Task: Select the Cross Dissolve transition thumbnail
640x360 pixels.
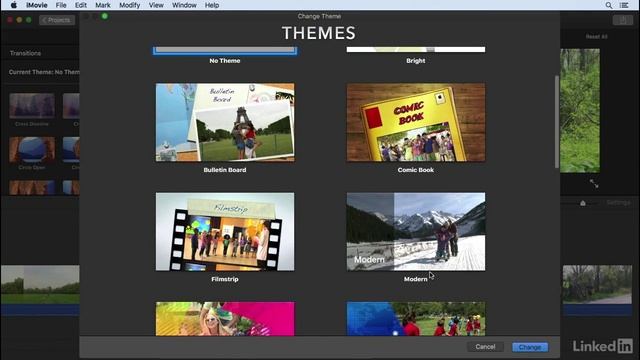Action: tap(32, 106)
